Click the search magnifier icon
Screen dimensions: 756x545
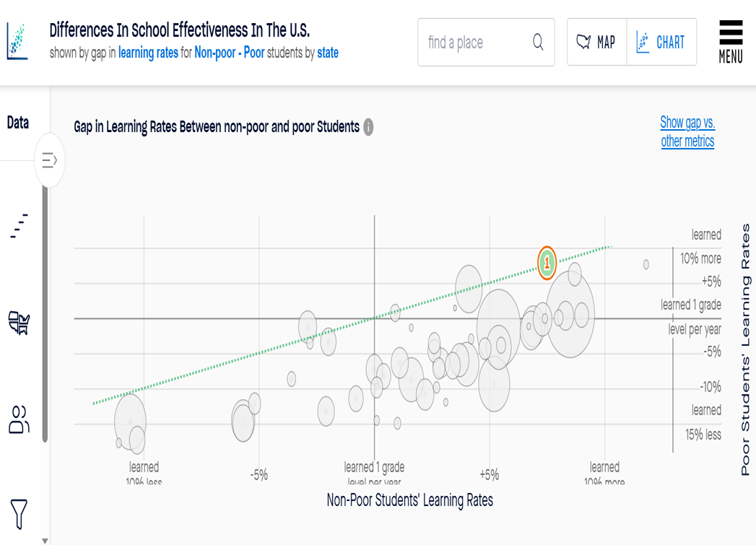[538, 43]
